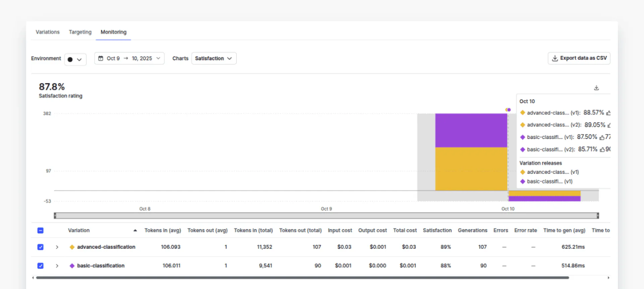This screenshot has height=289, width=644.
Task: Uncheck the basic-classification row checkbox
Action: (40, 266)
